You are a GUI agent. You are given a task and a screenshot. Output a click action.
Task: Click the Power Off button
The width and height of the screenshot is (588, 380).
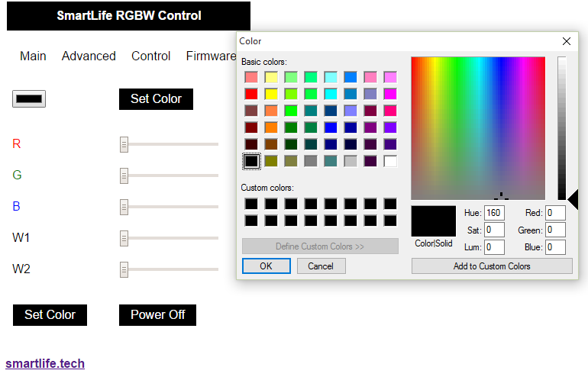tap(157, 315)
